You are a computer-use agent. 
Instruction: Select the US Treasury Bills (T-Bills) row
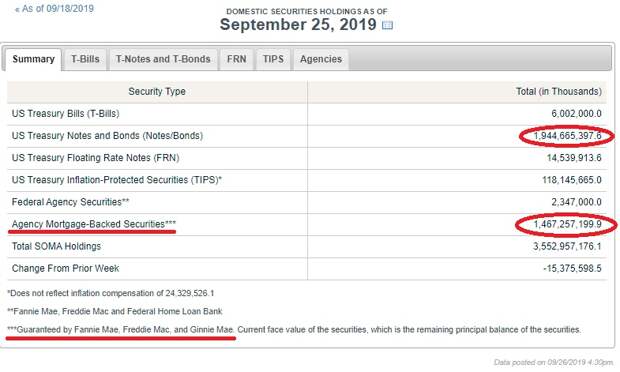click(x=306, y=114)
